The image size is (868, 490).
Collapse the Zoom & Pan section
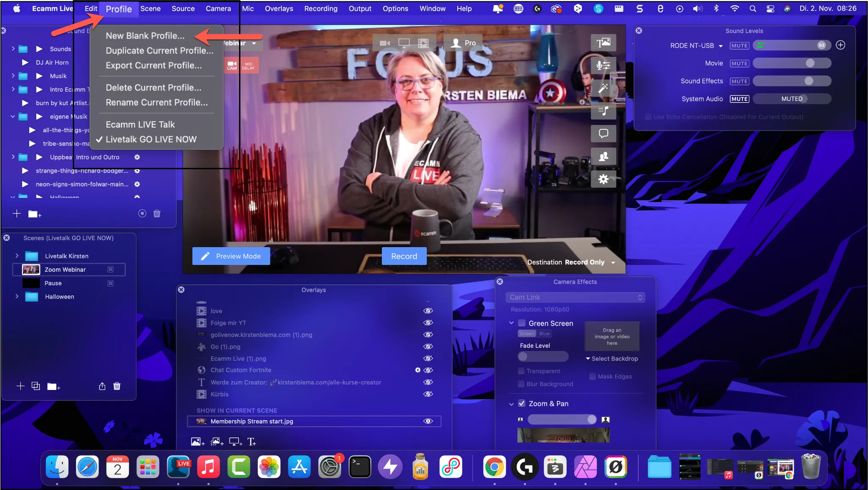tap(511, 404)
